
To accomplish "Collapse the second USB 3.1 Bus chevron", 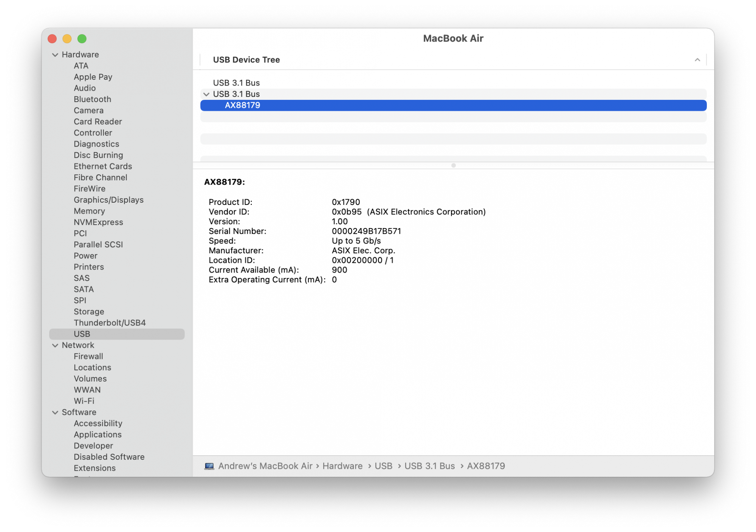I will click(206, 94).
